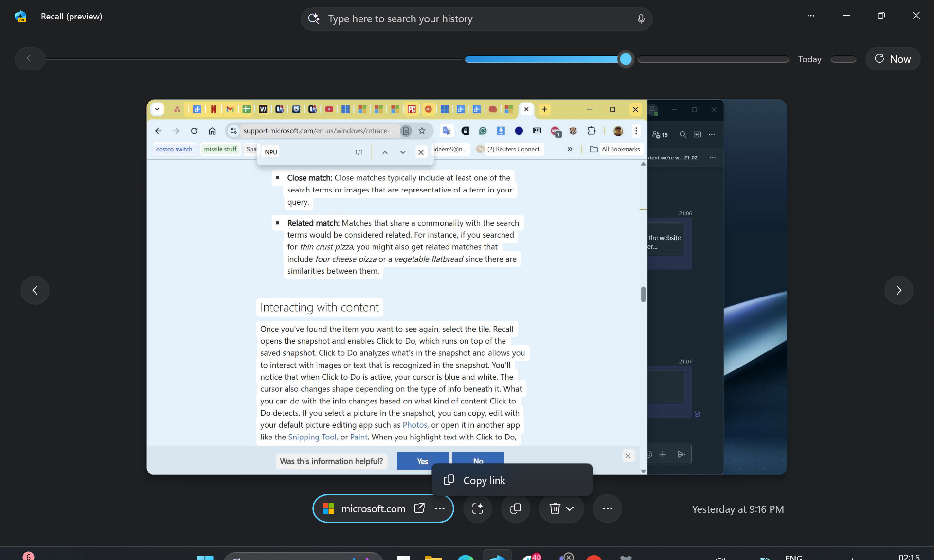The height and width of the screenshot is (560, 934).
Task: Click Yes on the feedback prompt
Action: pyautogui.click(x=422, y=461)
